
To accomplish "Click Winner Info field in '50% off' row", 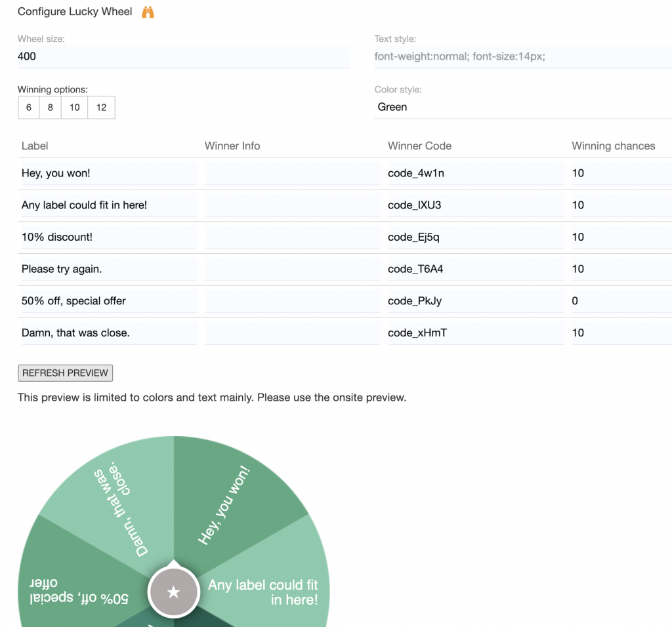I will (x=292, y=301).
